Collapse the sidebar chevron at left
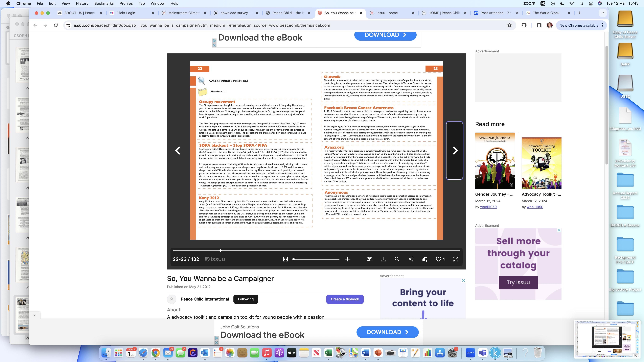 (x=34, y=315)
